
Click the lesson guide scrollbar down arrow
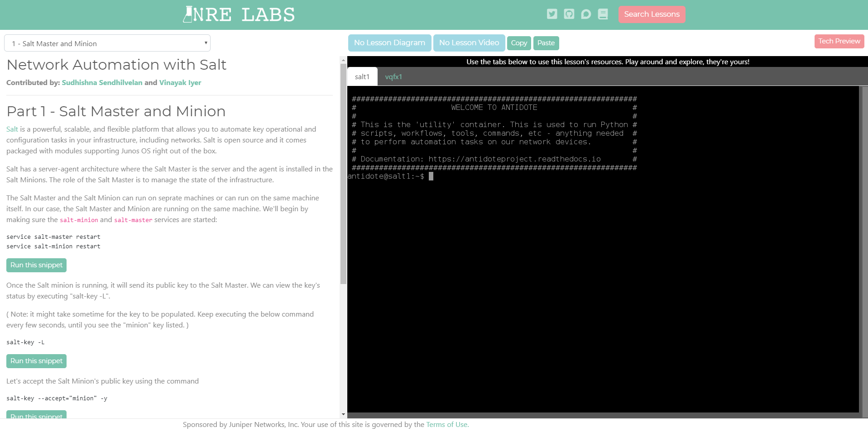[343, 414]
